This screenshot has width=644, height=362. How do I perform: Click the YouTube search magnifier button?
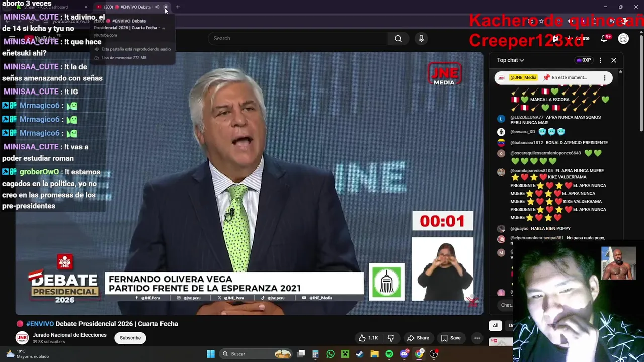[x=398, y=38]
